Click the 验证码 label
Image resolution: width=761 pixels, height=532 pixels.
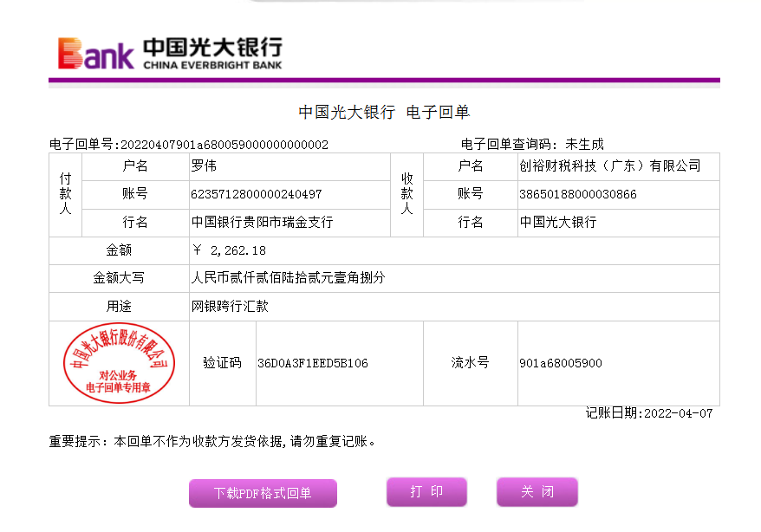(222, 363)
